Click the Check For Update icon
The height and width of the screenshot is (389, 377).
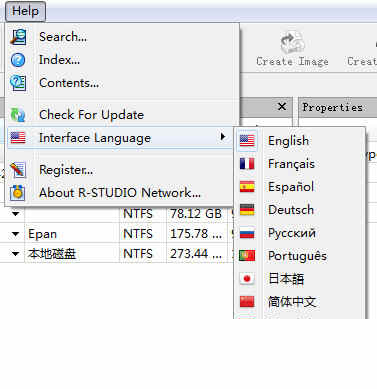[18, 115]
